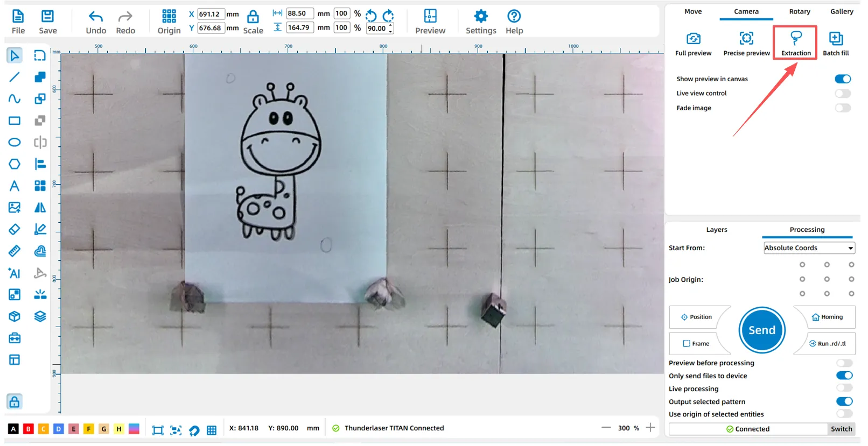Screen dimensions: 868x446
Task: Click the Undo icon
Action: 96,17
